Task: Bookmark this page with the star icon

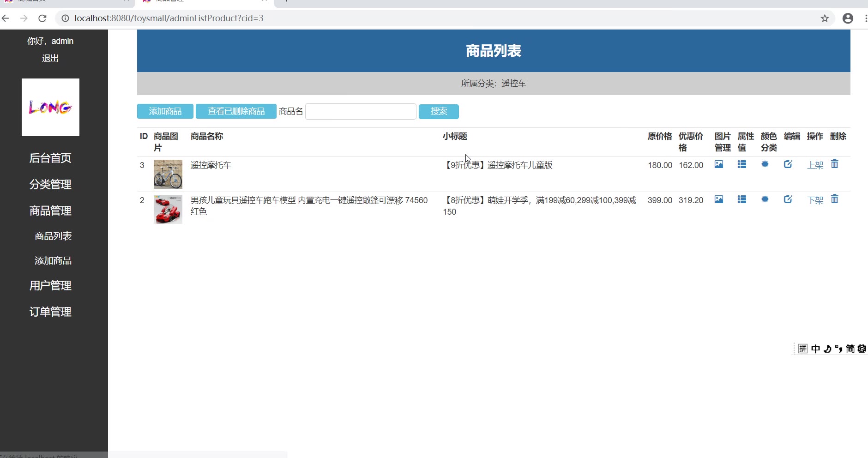Action: [825, 18]
